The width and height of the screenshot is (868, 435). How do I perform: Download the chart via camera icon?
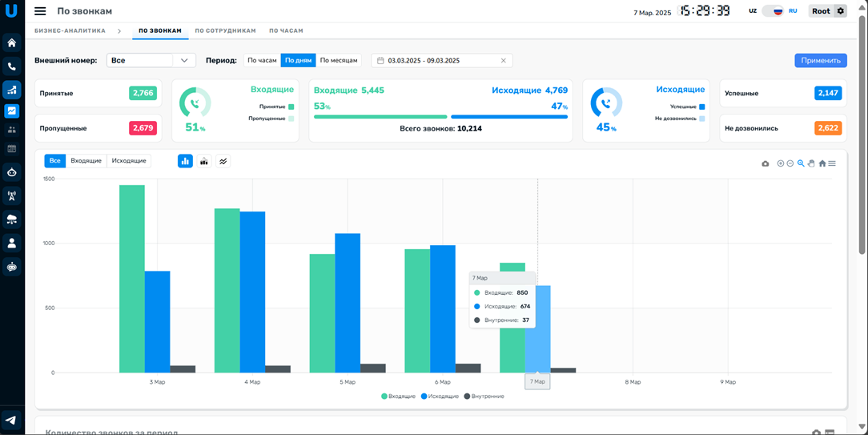[765, 163]
